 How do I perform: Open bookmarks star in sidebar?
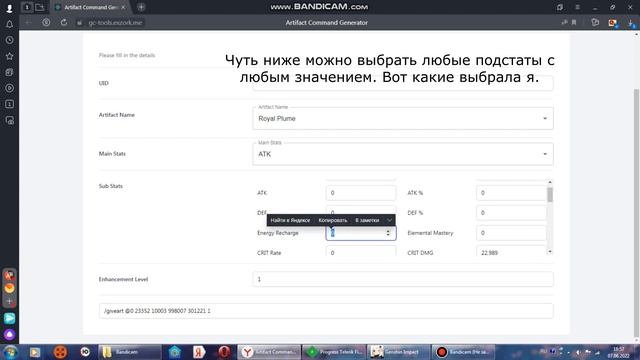click(9, 56)
